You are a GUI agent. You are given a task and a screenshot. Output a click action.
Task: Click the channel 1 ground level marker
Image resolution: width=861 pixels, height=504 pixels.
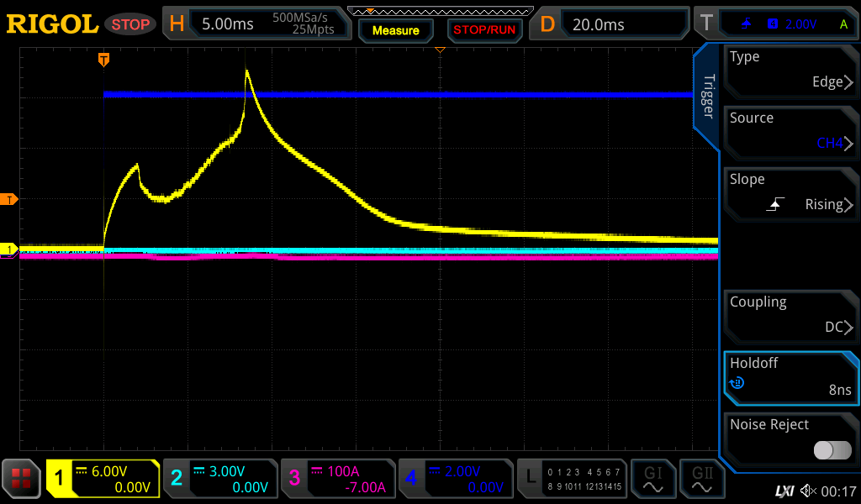click(x=9, y=249)
